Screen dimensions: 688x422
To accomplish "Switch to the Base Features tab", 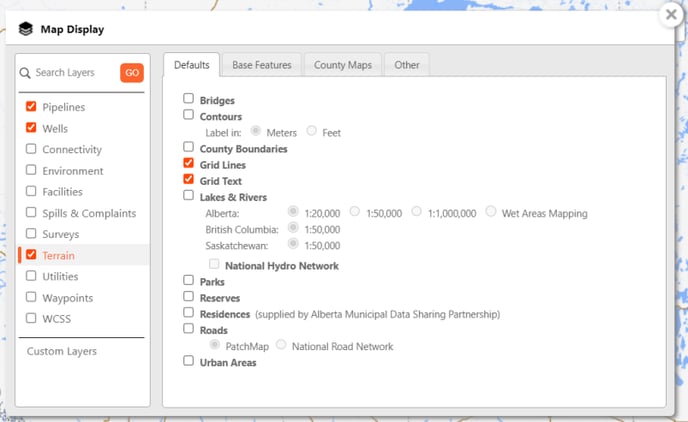I will click(x=261, y=65).
